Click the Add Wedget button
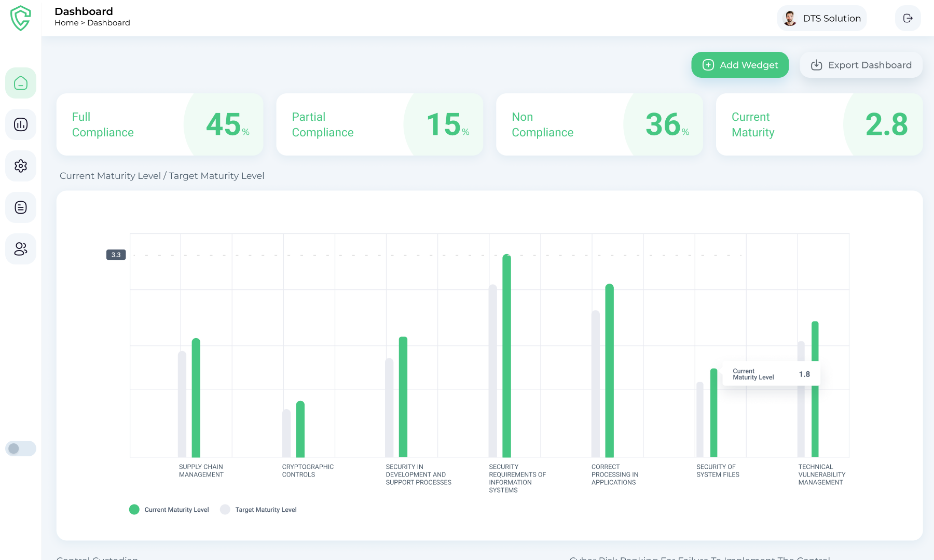 click(x=739, y=65)
